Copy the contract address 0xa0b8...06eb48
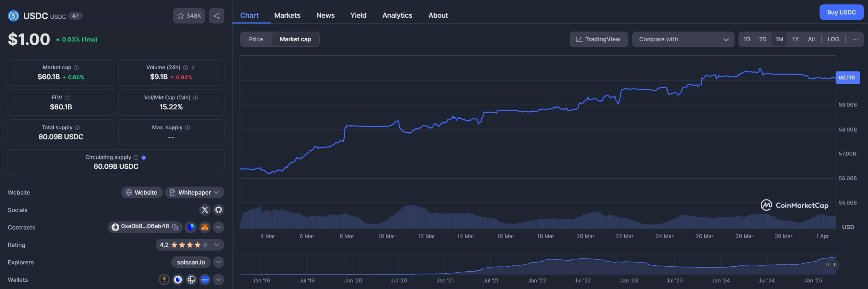The height and width of the screenshot is (289, 868). [x=175, y=227]
